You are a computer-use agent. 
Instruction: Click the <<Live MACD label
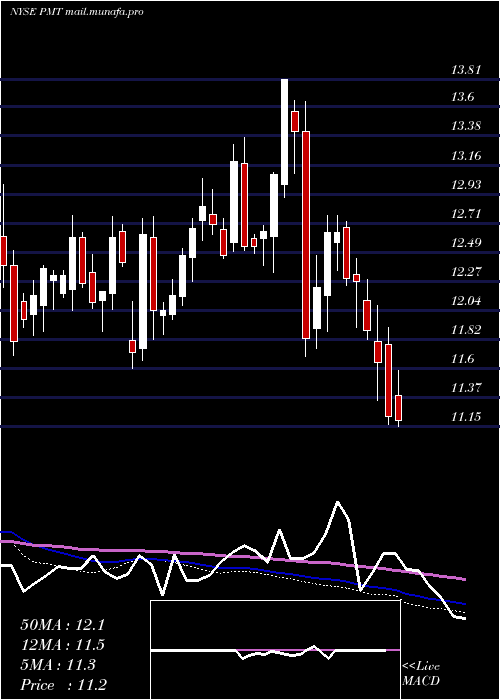pos(421,674)
